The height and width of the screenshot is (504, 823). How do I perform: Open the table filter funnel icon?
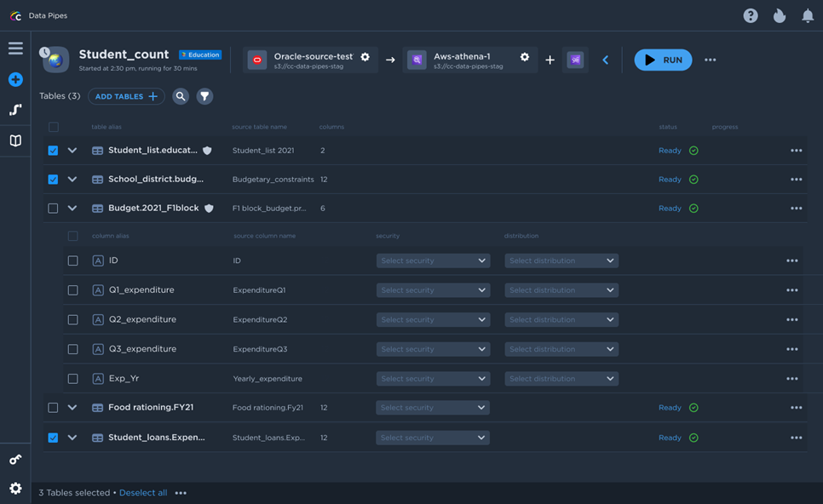(204, 96)
